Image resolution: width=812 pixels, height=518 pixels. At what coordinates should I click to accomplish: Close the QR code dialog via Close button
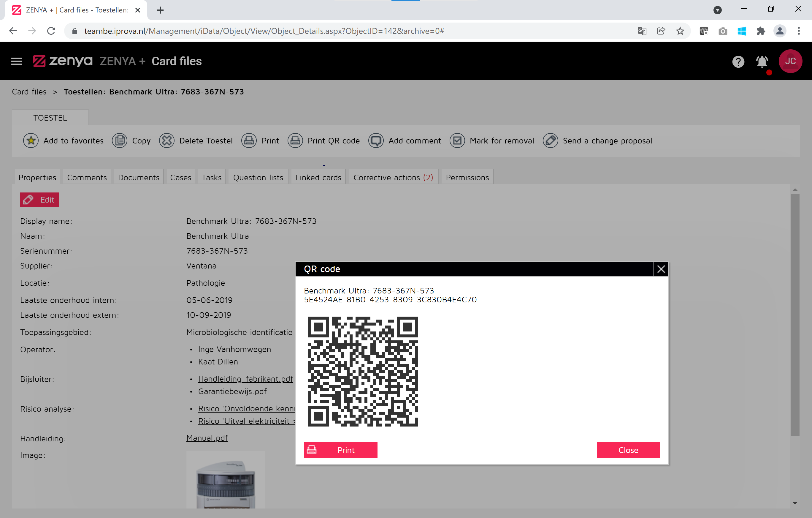628,450
